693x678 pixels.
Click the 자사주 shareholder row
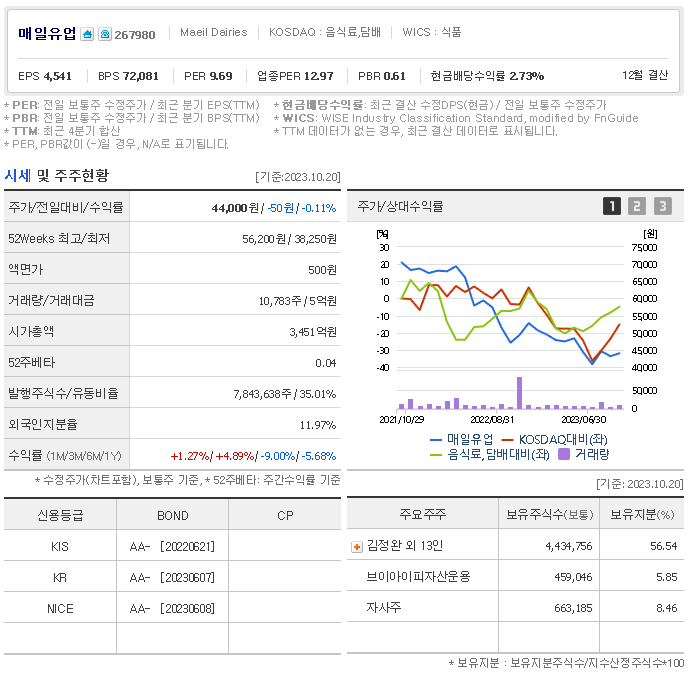tap(384, 607)
